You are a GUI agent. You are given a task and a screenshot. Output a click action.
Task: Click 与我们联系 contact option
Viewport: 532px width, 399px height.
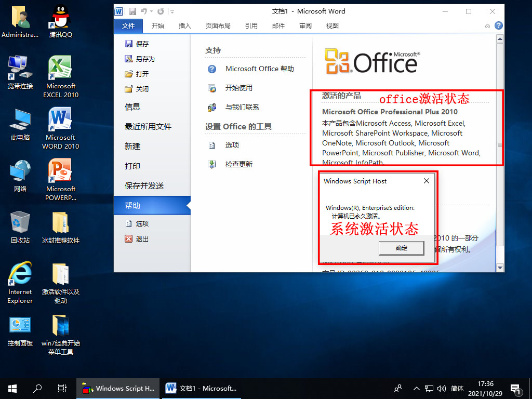(x=233, y=108)
